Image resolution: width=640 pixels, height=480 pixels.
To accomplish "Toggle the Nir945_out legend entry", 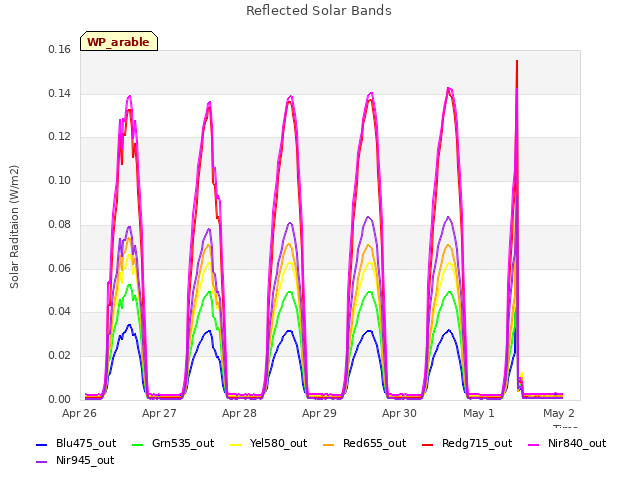I will tap(75, 460).
